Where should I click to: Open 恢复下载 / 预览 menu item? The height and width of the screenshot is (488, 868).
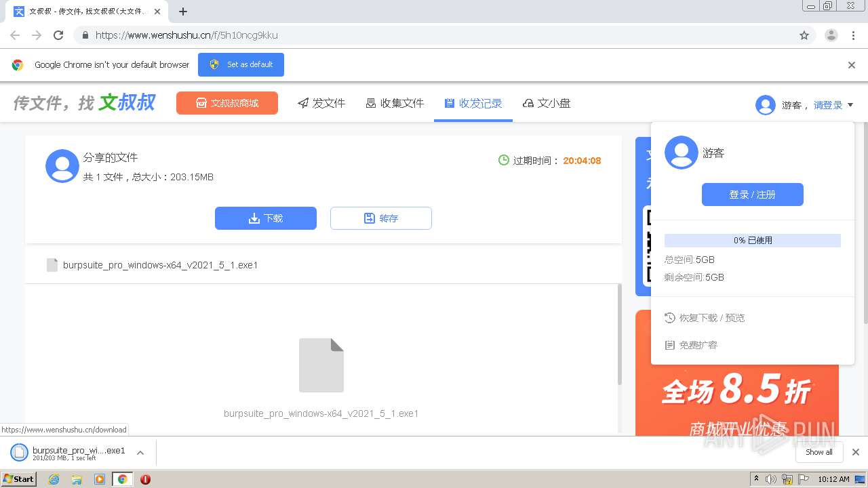pos(705,318)
